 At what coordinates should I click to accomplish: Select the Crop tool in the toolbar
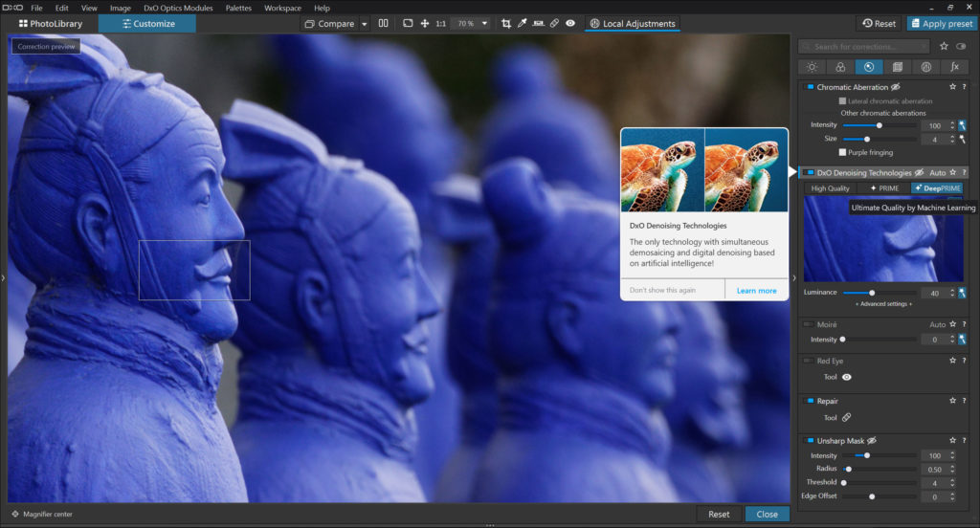(506, 23)
